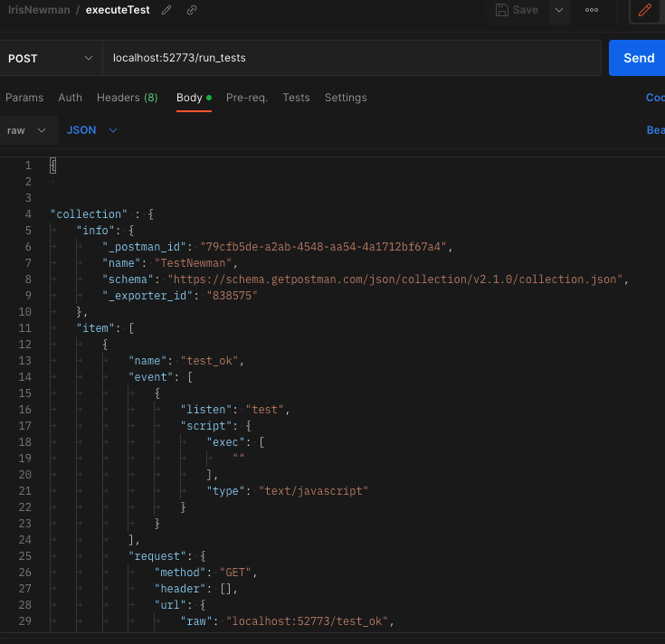The height and width of the screenshot is (644, 665).
Task: Switch to the Params tab
Action: point(24,98)
